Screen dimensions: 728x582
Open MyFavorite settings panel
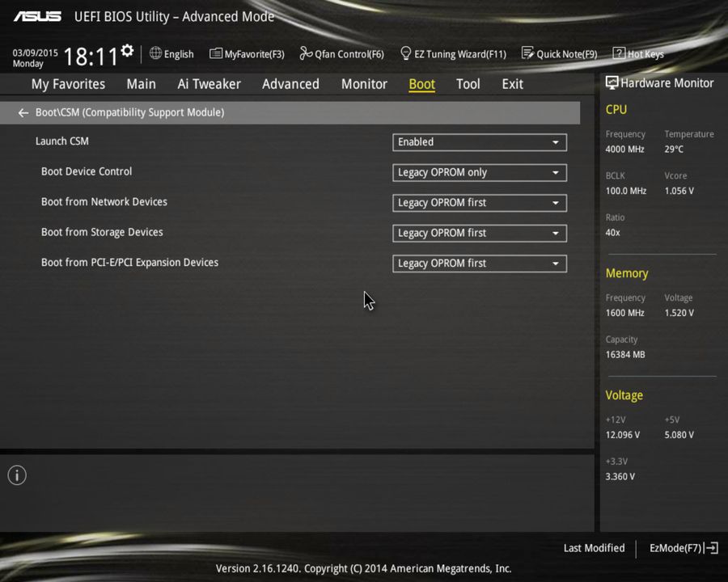pyautogui.click(x=247, y=53)
